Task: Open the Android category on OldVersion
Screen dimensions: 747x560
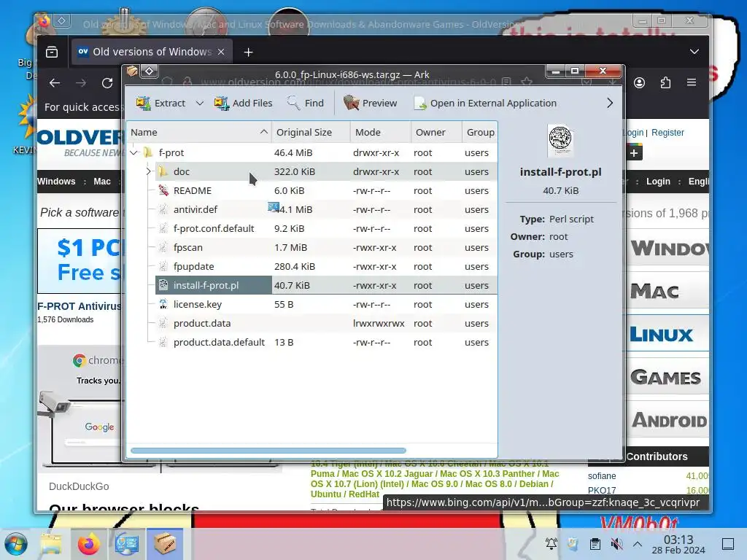Action: pos(666,420)
